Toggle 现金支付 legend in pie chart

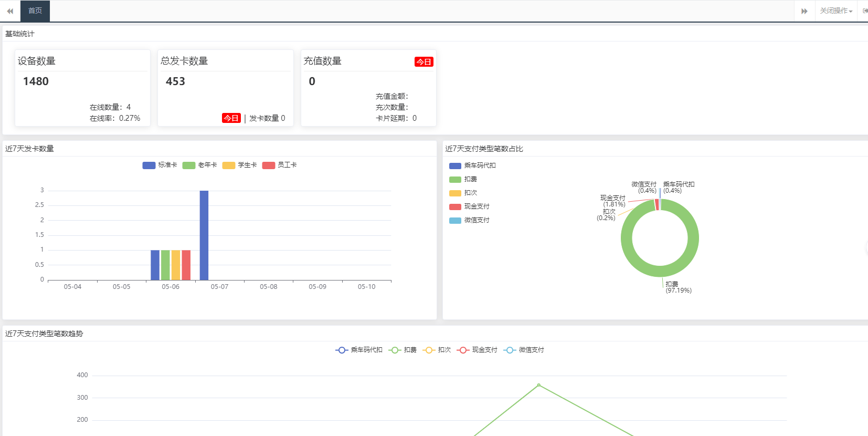point(469,206)
